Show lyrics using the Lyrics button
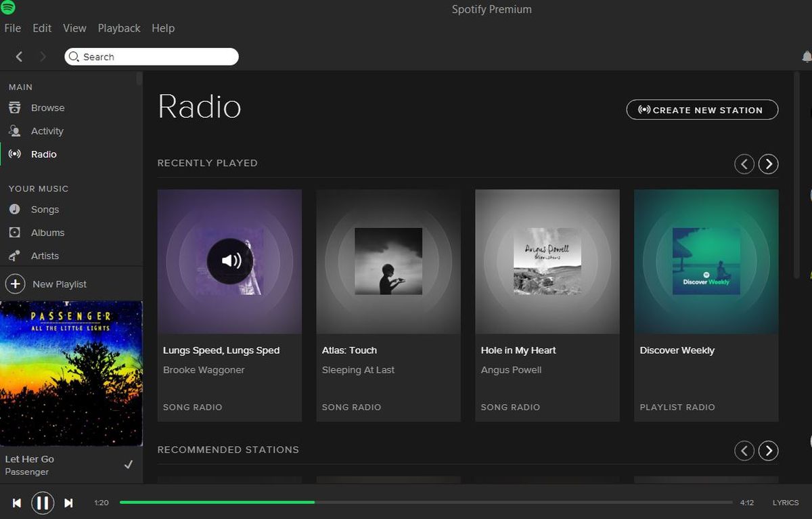Viewport: 812px width, 519px height. (786, 503)
